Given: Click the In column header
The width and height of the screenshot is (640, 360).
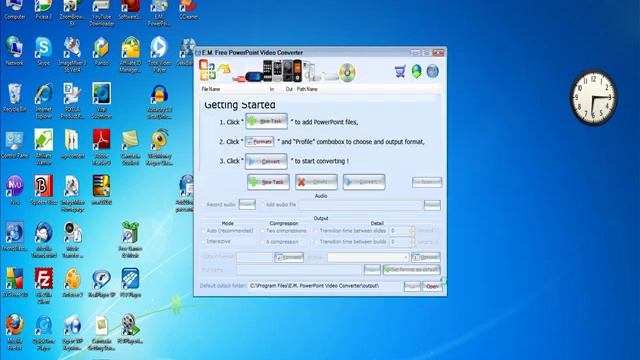Looking at the screenshot, I should point(272,89).
